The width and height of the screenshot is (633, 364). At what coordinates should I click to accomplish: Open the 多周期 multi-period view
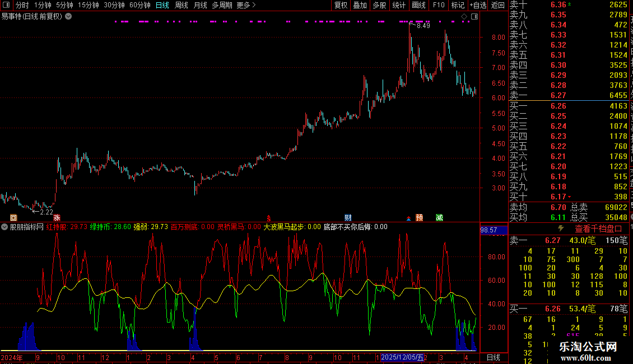222,5
